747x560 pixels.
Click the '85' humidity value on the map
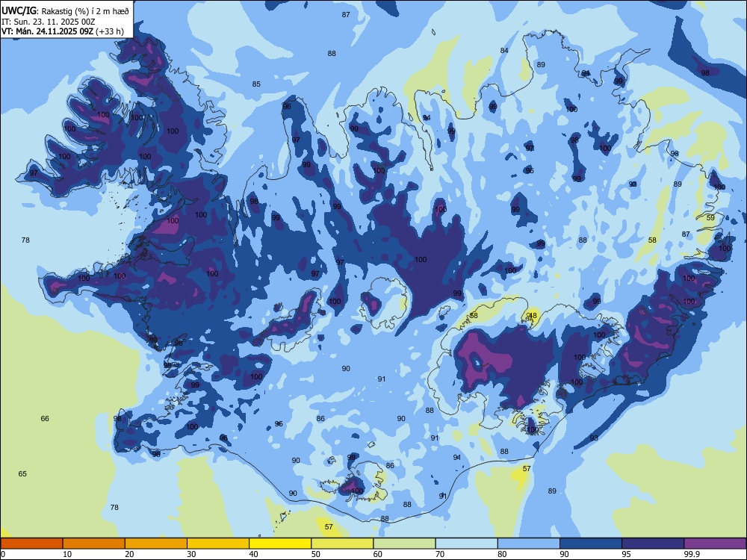256,84
